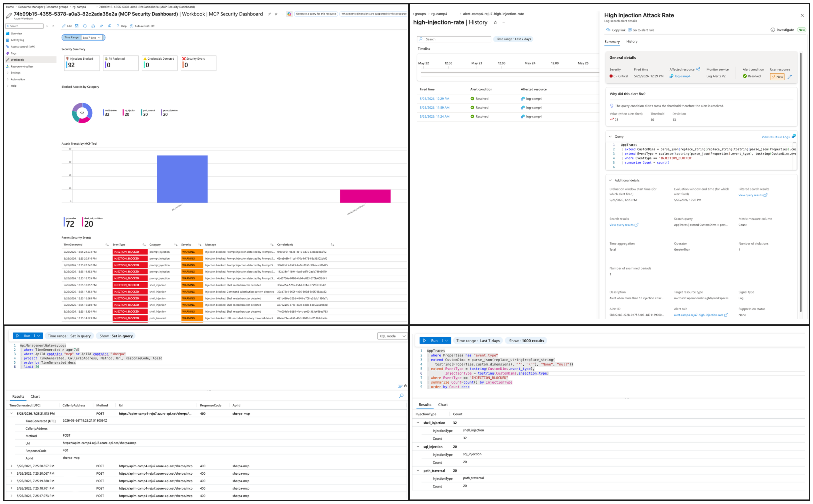Favorite the dashboard with the star icon

coord(276,14)
